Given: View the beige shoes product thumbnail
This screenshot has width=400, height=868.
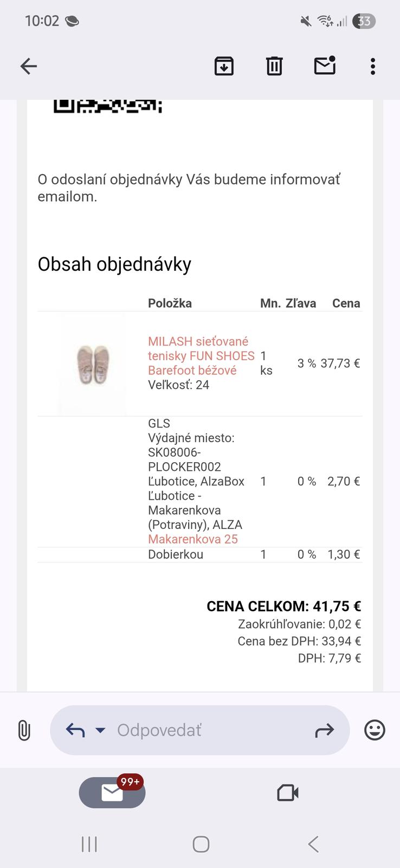Looking at the screenshot, I should pyautogui.click(x=92, y=363).
